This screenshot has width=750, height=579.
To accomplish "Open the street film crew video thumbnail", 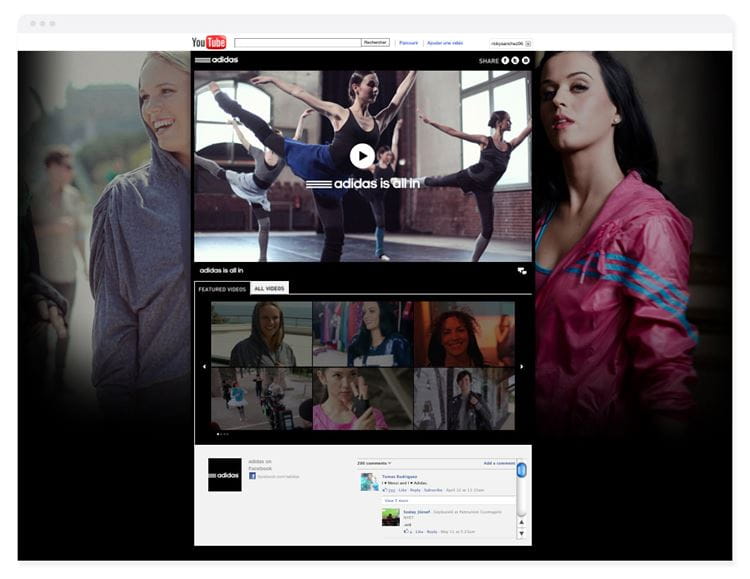I will tap(261, 399).
